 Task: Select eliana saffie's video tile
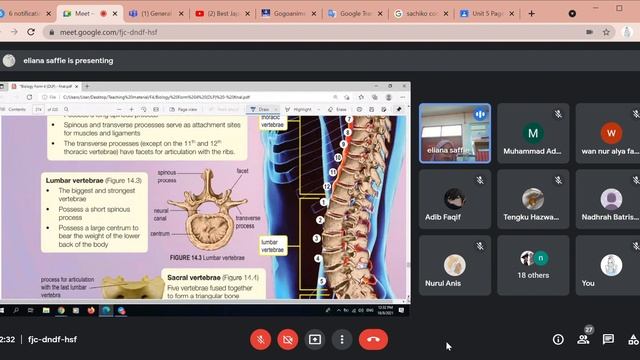[x=455, y=133]
